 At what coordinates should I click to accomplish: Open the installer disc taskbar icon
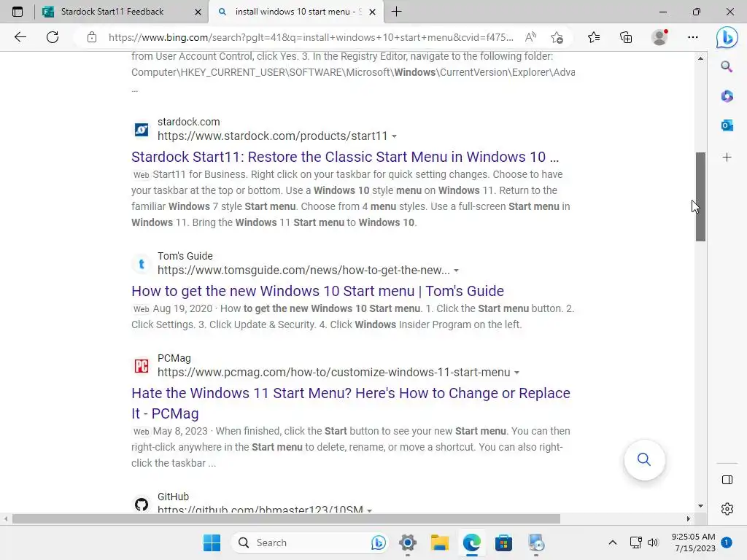pos(536,542)
